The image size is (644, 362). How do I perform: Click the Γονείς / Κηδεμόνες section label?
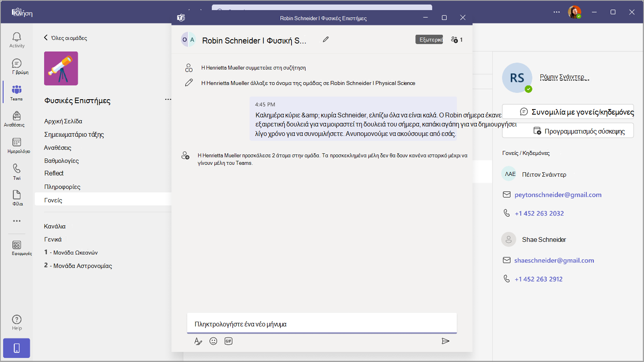(x=526, y=153)
